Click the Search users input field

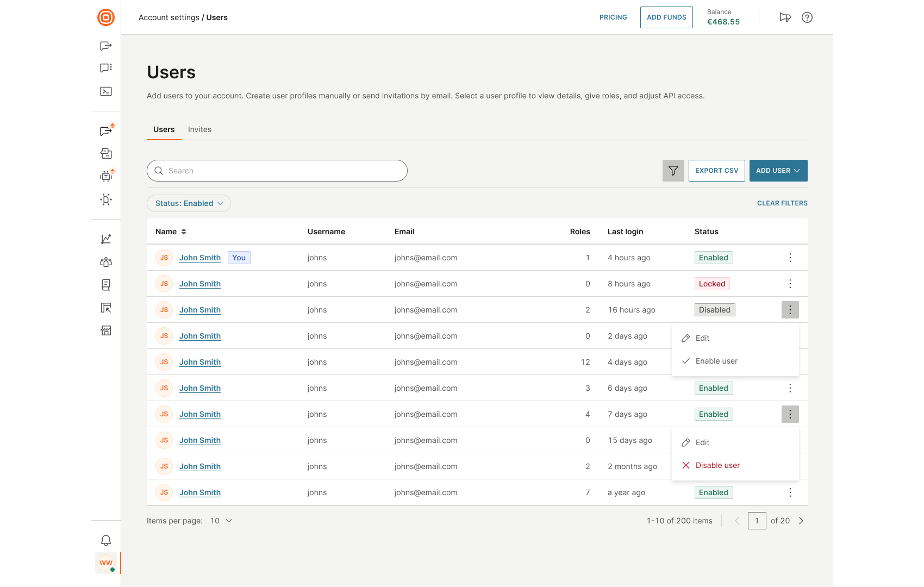pos(277,171)
